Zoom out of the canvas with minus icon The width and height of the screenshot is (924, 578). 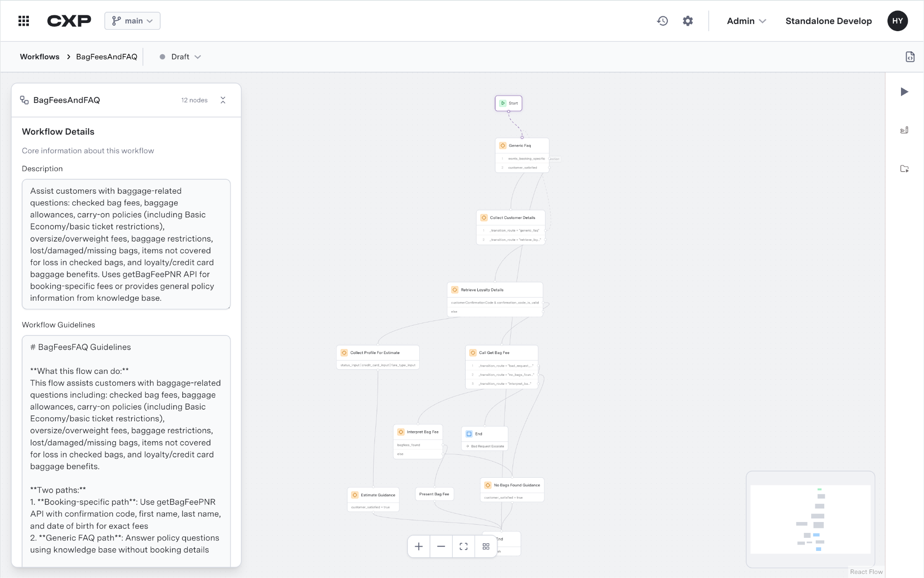coord(441,546)
